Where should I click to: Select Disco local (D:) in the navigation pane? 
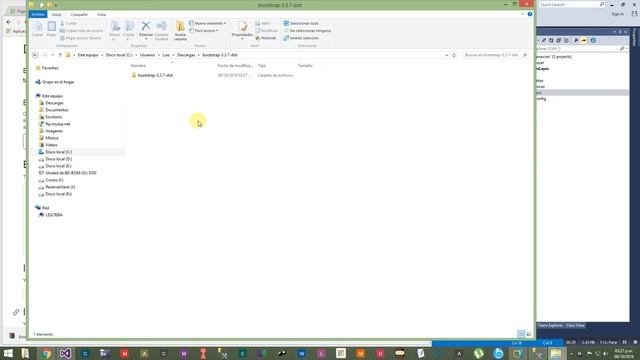coord(58,159)
